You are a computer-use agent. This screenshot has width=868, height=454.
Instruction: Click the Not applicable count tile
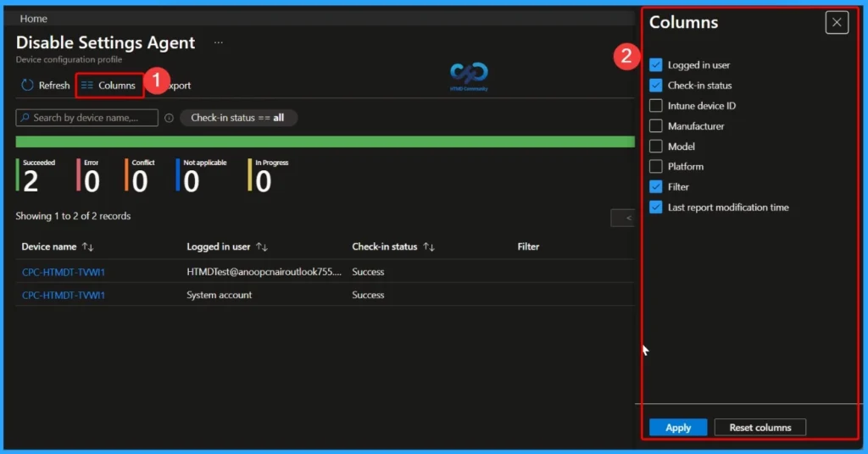pyautogui.click(x=202, y=175)
